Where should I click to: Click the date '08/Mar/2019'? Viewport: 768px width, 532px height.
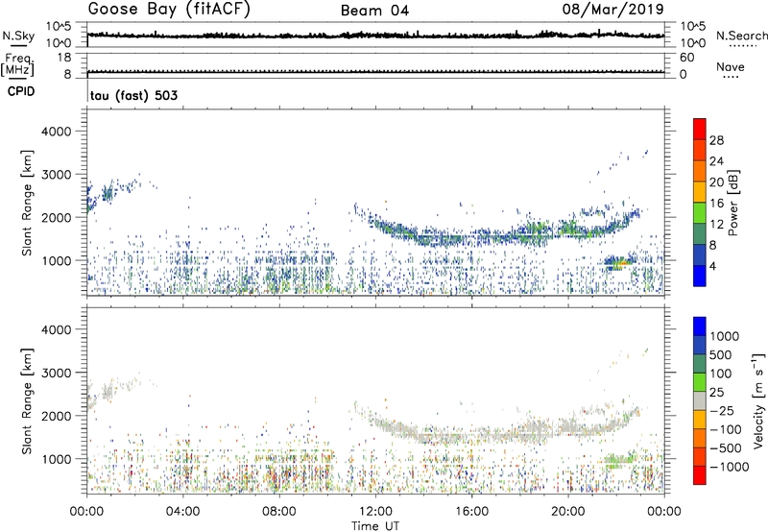click(x=612, y=9)
